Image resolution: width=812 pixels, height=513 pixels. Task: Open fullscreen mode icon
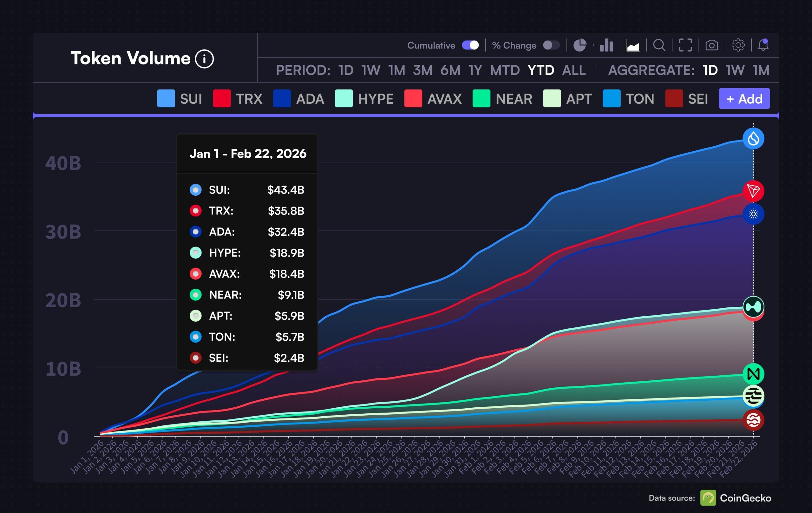(x=685, y=45)
